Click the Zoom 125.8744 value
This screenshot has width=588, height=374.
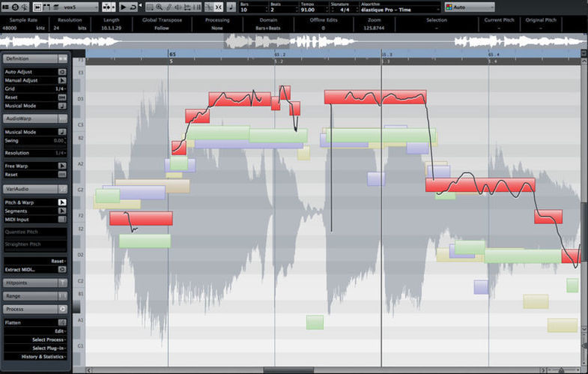coord(374,28)
